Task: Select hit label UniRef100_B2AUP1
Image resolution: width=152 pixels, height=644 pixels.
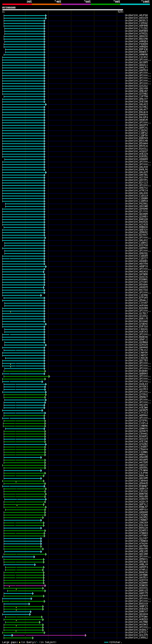Action: coord(136,436)
